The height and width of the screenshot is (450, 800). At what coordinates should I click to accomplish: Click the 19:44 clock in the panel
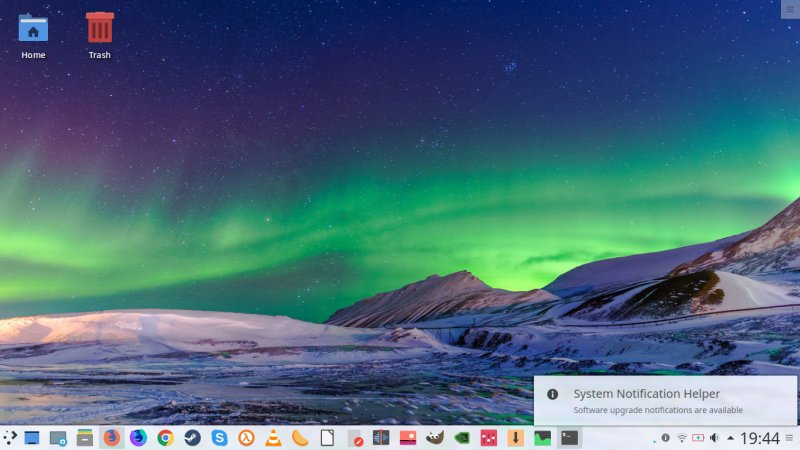[x=760, y=438]
